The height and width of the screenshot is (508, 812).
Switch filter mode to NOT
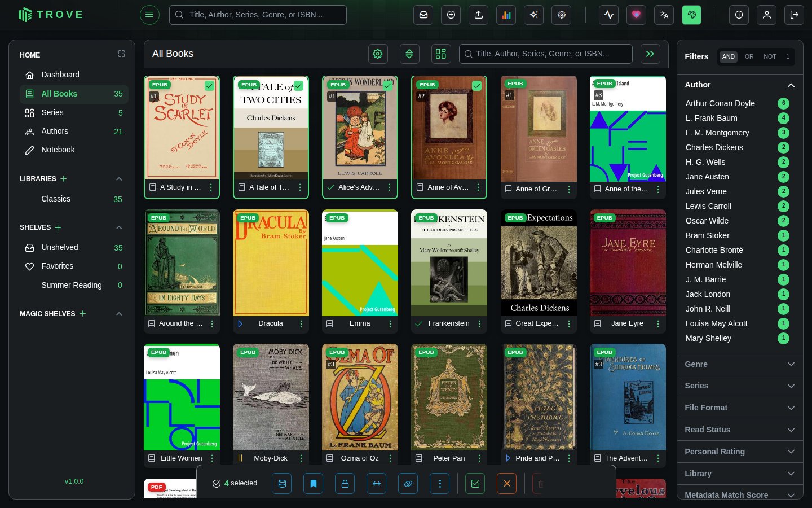click(x=770, y=56)
